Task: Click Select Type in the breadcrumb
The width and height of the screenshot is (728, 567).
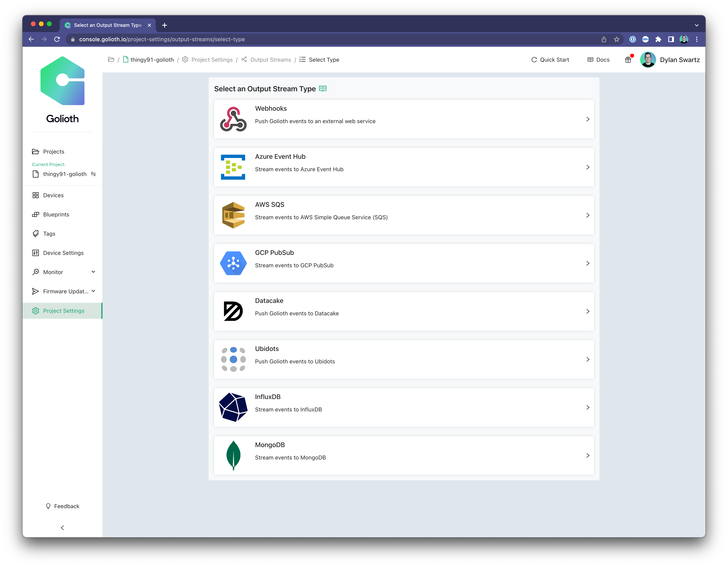Action: click(x=319, y=60)
